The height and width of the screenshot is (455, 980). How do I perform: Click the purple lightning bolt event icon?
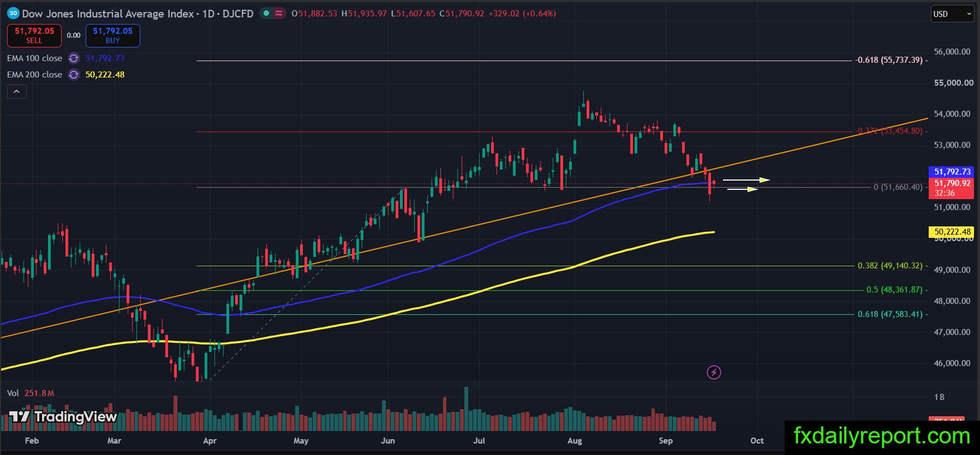point(714,373)
